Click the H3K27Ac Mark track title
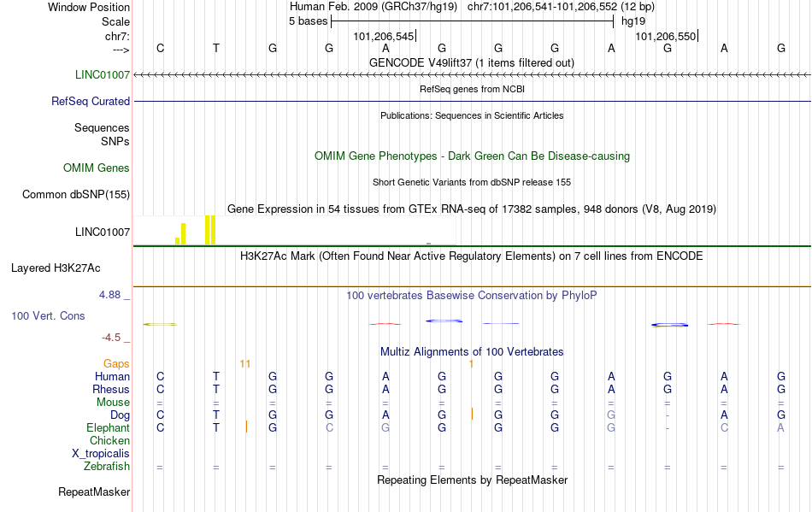Viewport: 812px width, 512px height. click(x=472, y=256)
